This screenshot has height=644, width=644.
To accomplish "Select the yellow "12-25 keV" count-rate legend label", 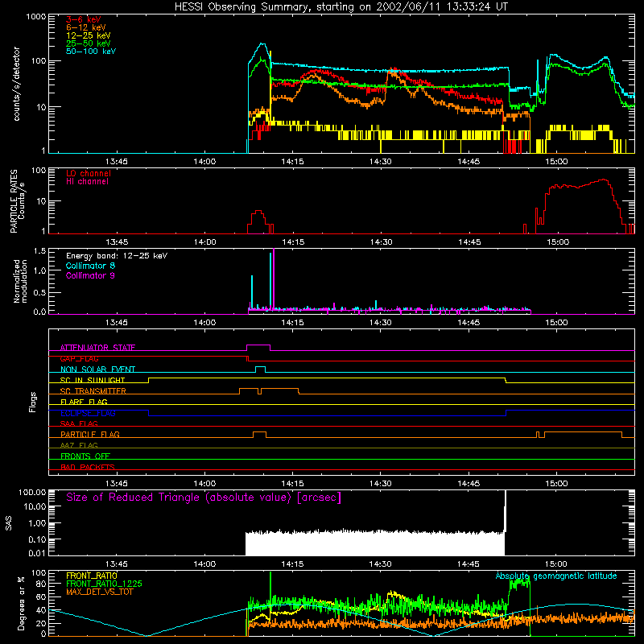I will pyautogui.click(x=89, y=35).
